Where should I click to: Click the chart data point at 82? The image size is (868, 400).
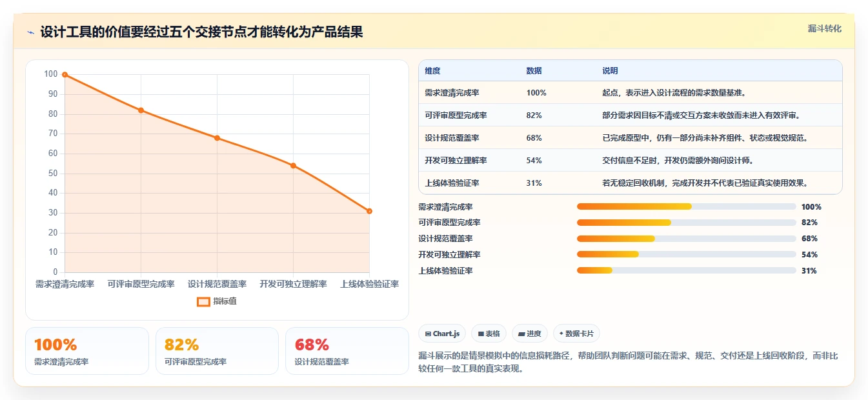[141, 110]
